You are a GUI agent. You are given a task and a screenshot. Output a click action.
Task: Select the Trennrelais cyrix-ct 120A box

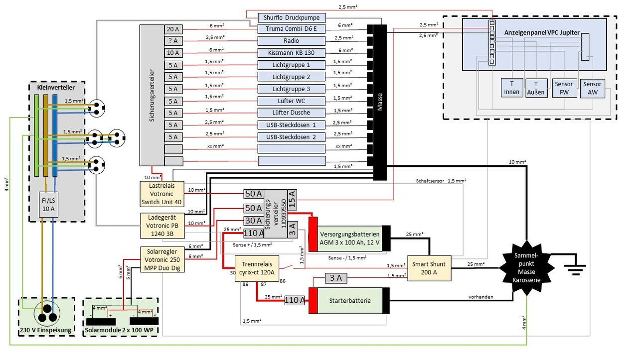(x=257, y=268)
